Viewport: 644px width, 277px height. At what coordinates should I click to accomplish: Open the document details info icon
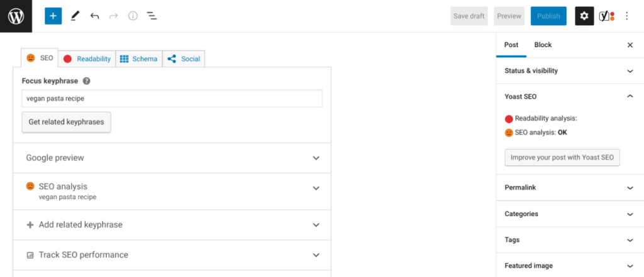coord(133,16)
